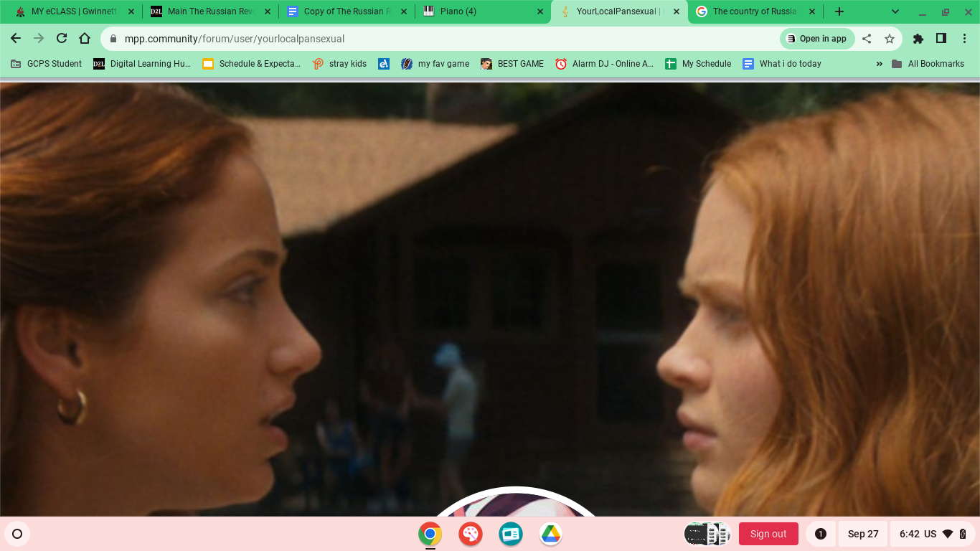
Task: Open Google Drive from the shelf
Action: (x=551, y=534)
